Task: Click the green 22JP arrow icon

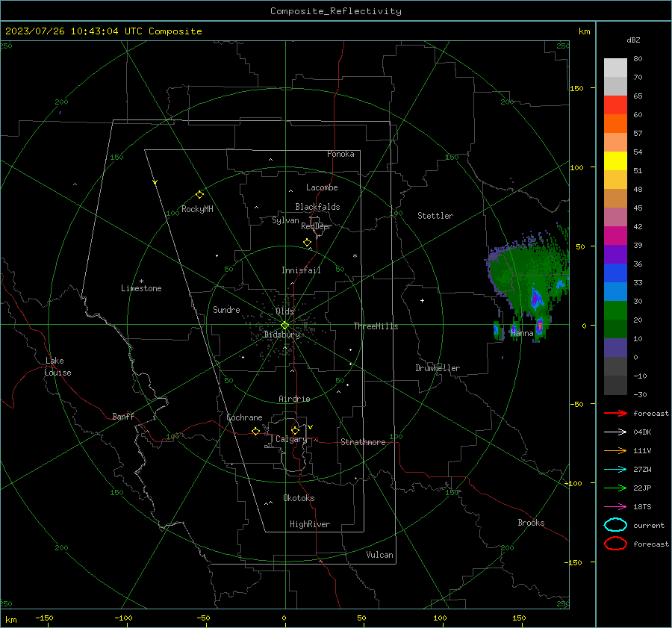Action: point(615,488)
